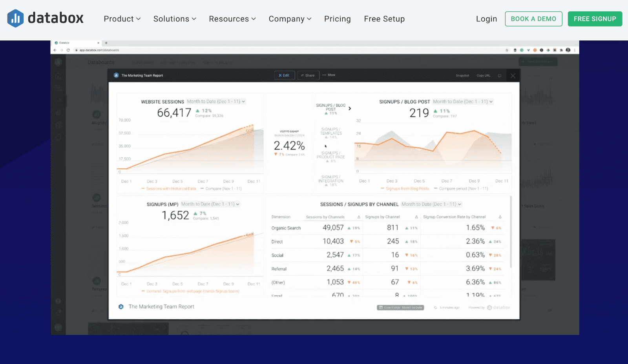Click the Signups by Channel column header

pyautogui.click(x=382, y=217)
